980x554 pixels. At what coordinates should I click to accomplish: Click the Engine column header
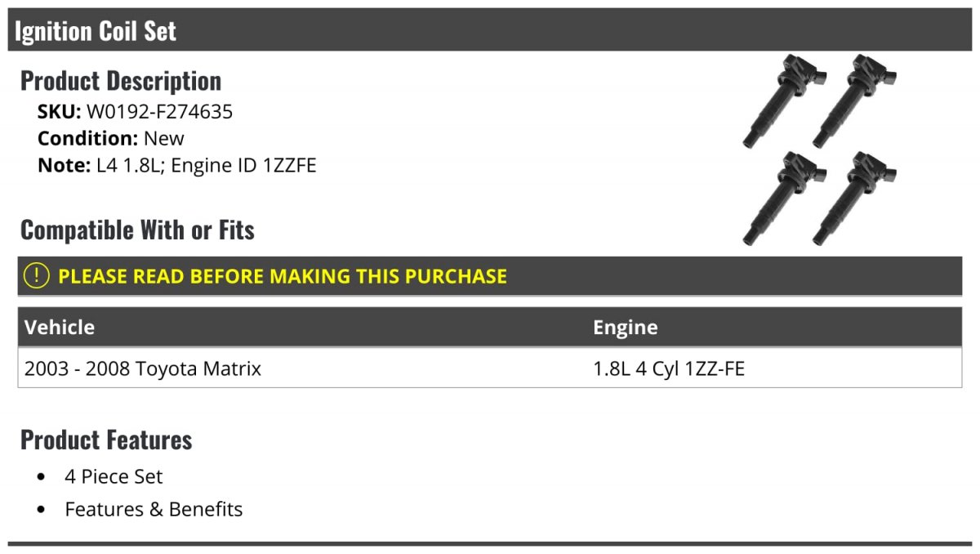[x=625, y=327]
